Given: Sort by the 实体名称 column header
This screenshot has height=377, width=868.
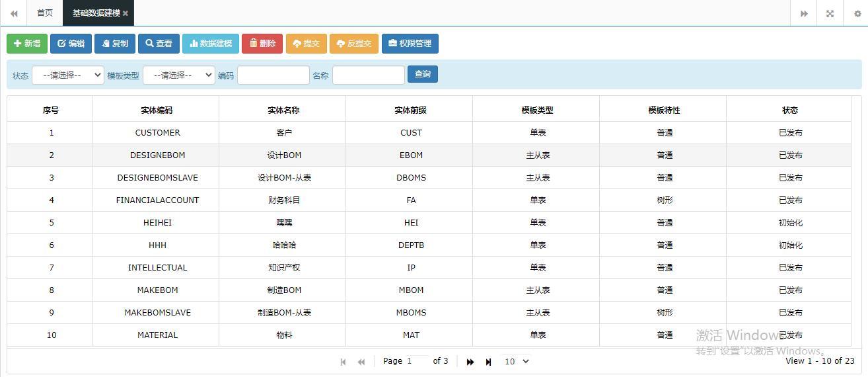Looking at the screenshot, I should tap(283, 110).
